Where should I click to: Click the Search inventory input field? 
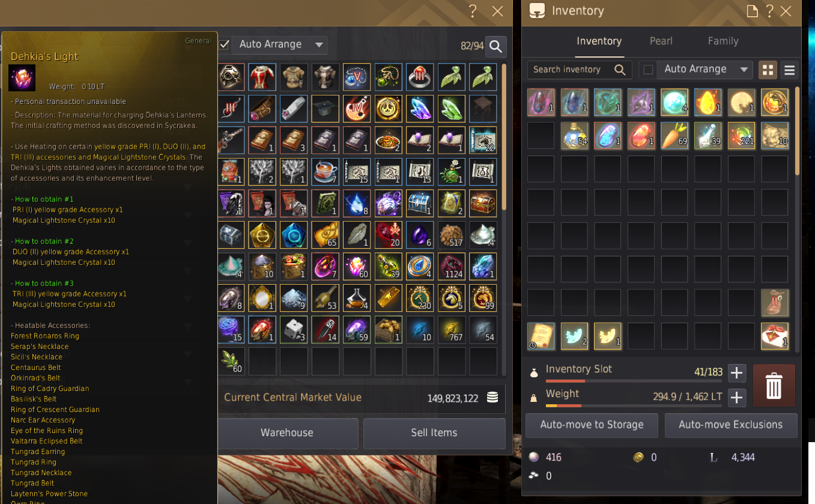(580, 70)
